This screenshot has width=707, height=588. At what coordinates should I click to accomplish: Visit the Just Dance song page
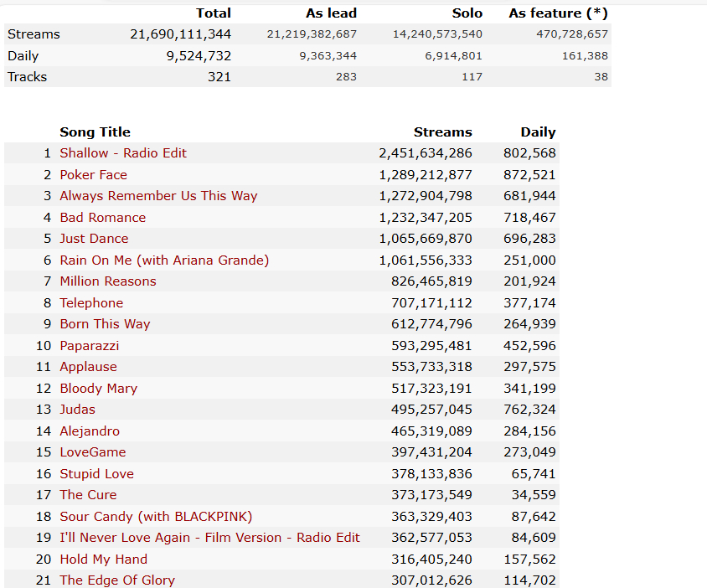click(x=94, y=239)
